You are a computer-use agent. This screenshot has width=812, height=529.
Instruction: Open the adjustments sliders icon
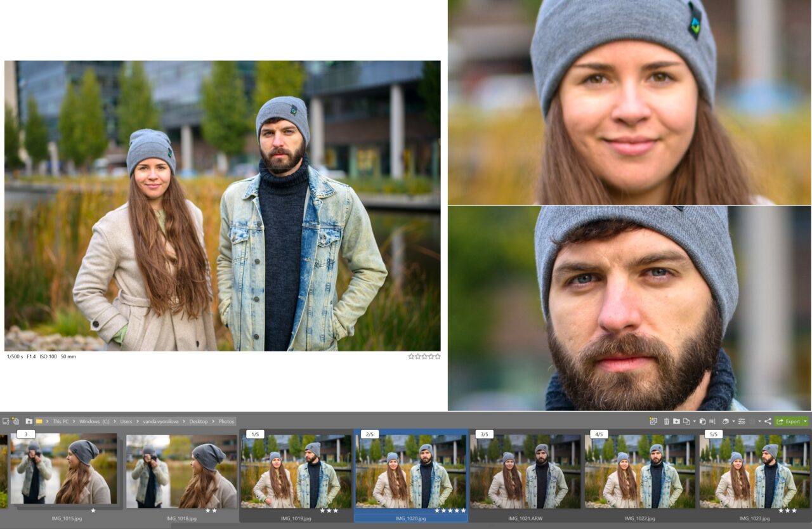pyautogui.click(x=742, y=421)
